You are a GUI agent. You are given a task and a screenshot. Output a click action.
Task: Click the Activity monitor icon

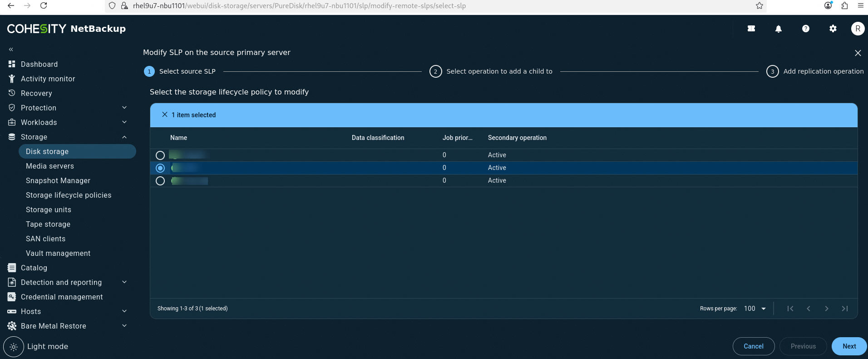[12, 79]
